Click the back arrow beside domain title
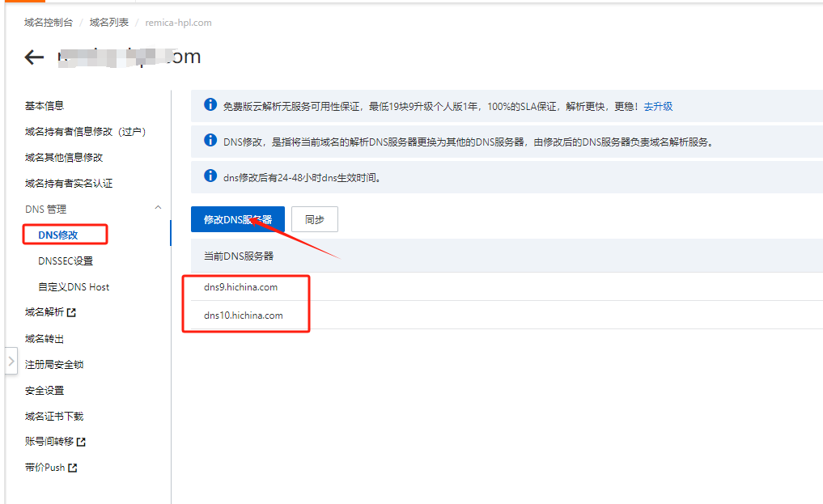This screenshot has width=823, height=504. 34,57
